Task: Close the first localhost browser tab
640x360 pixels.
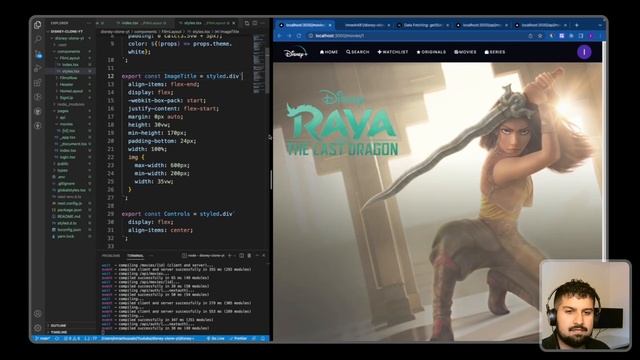Action: click(x=330, y=25)
